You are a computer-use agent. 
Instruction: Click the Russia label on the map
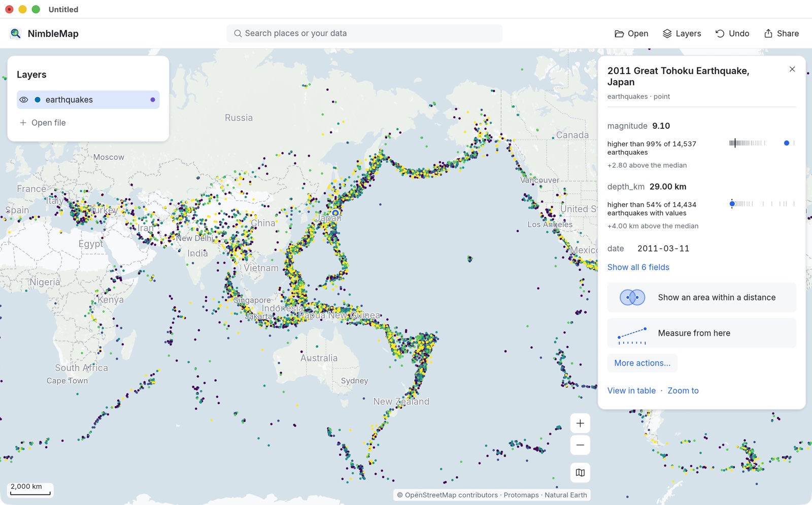[239, 118]
